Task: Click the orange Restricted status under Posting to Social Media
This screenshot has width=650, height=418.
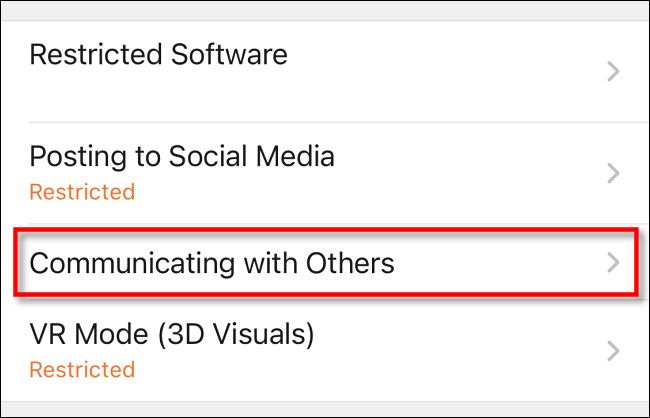Action: point(81,190)
